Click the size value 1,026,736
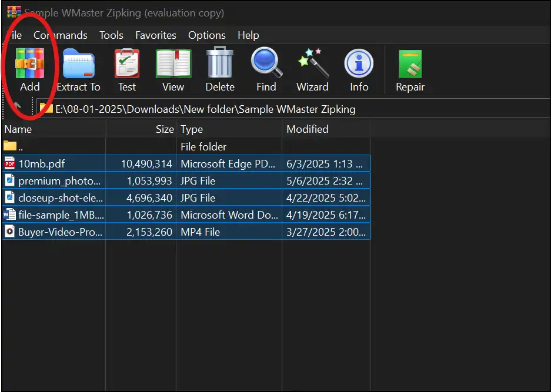 [149, 215]
